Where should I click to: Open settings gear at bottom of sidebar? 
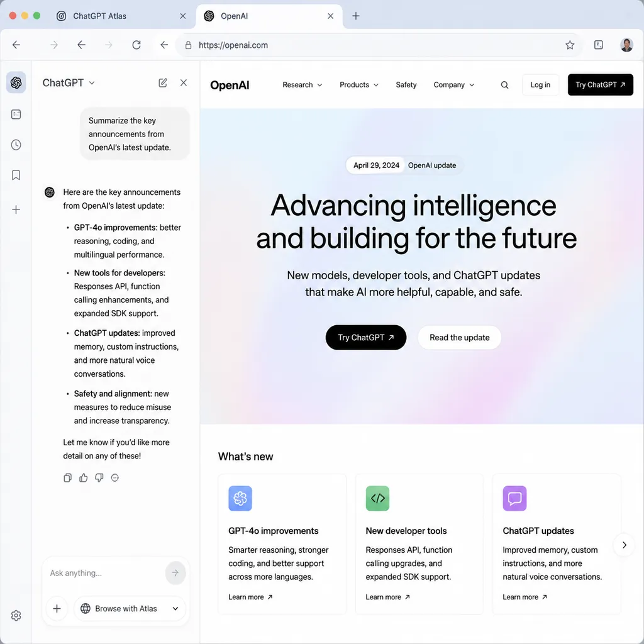tap(16, 615)
